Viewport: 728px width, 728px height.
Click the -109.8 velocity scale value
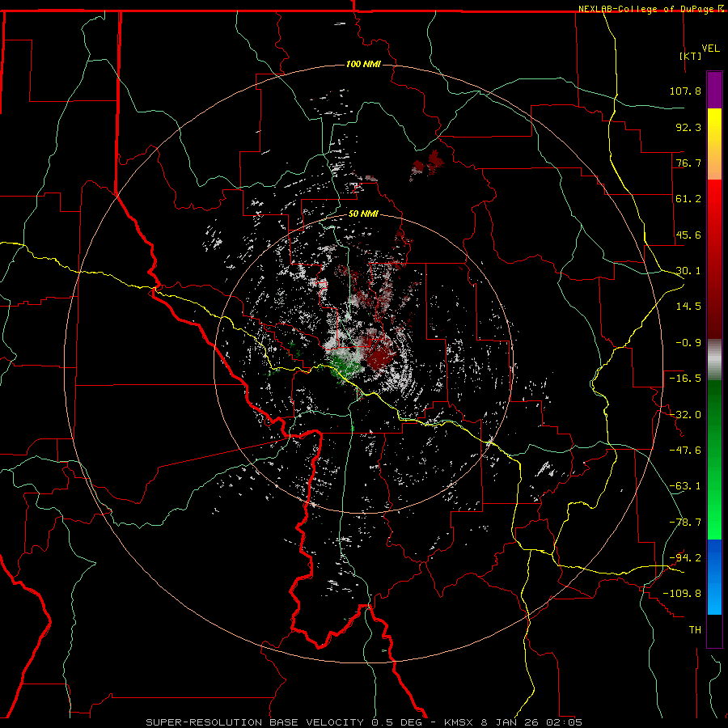click(x=682, y=594)
